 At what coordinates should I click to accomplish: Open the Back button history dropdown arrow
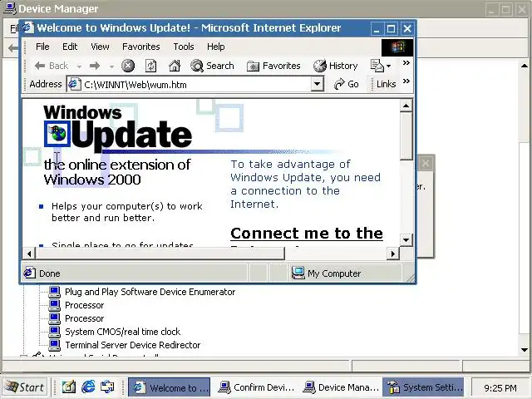tap(79, 66)
